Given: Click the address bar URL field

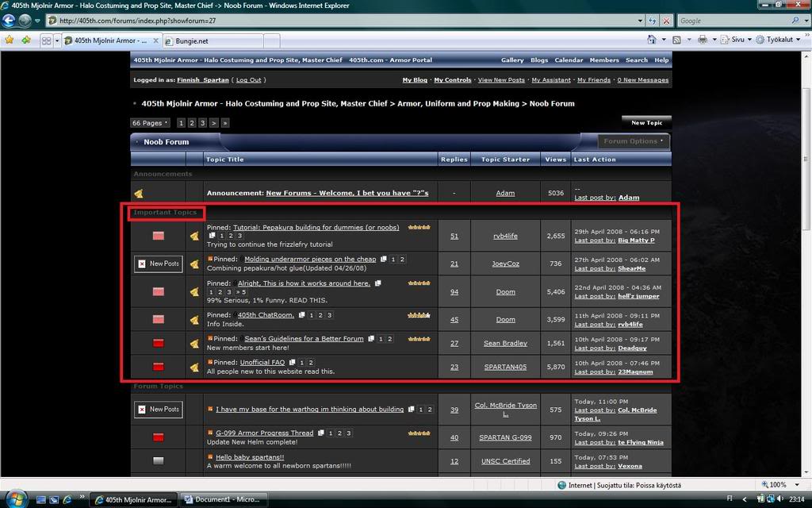Looking at the screenshot, I should (342, 21).
